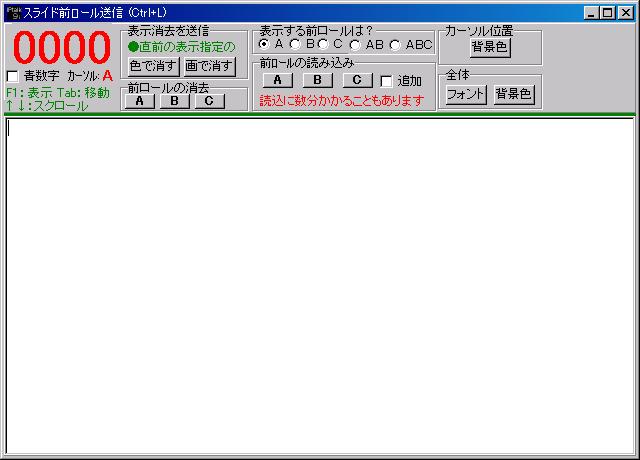Click the red カーソル A indicator
This screenshot has width=640, height=460.
click(x=107, y=76)
